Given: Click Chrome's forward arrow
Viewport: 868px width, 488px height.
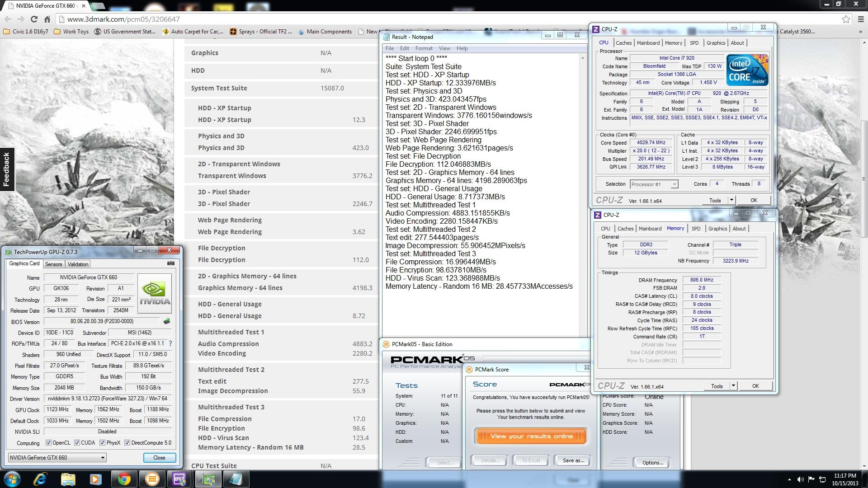Looking at the screenshot, I should point(21,19).
